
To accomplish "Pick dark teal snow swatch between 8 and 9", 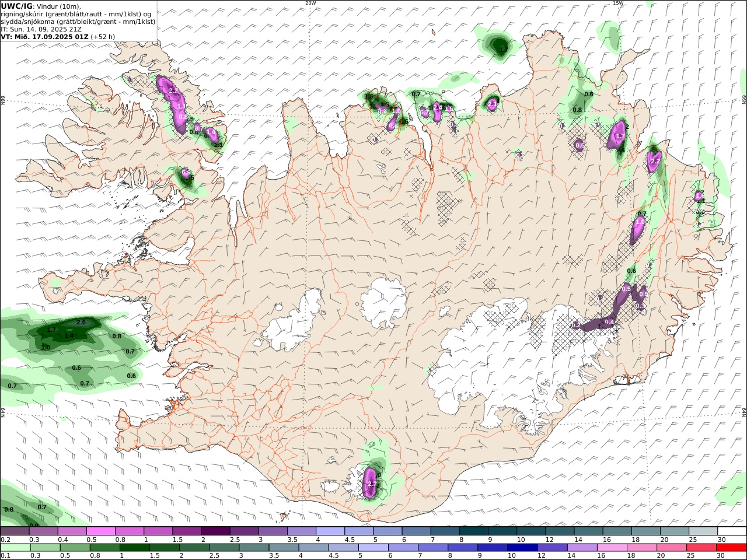I will [474, 531].
